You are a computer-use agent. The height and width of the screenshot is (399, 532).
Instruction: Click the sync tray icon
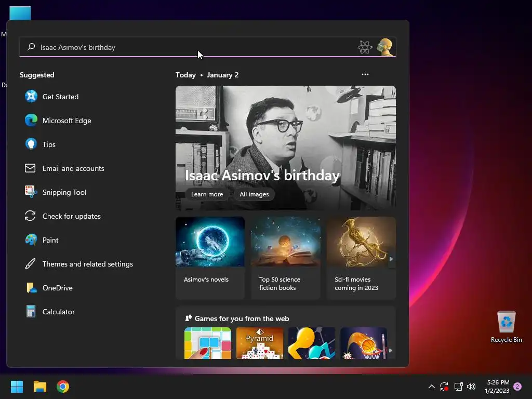pyautogui.click(x=444, y=387)
